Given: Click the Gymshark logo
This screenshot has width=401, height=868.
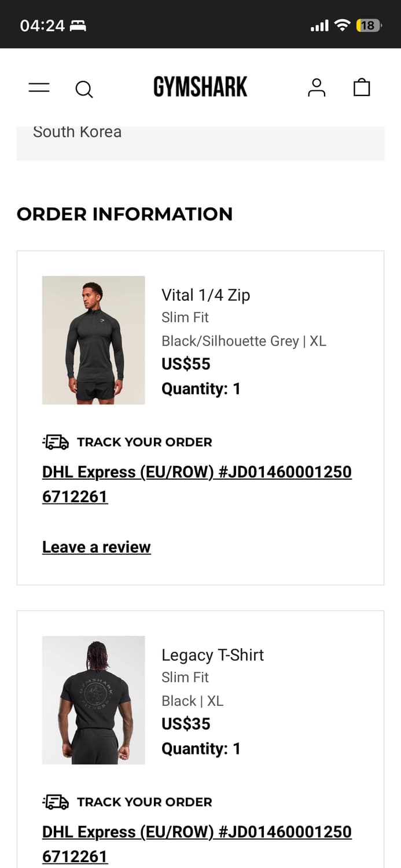Looking at the screenshot, I should coord(200,87).
